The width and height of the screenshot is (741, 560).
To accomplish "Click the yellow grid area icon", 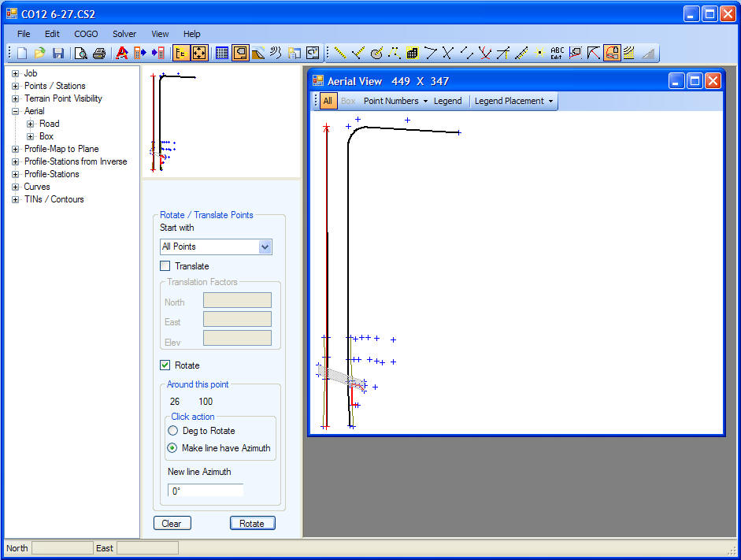I will [412, 53].
